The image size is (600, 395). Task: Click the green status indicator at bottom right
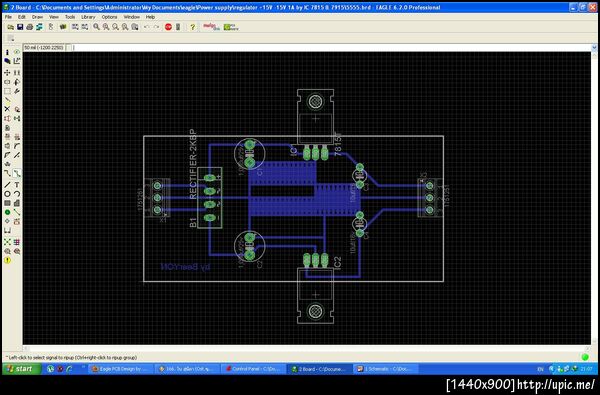pos(585,357)
